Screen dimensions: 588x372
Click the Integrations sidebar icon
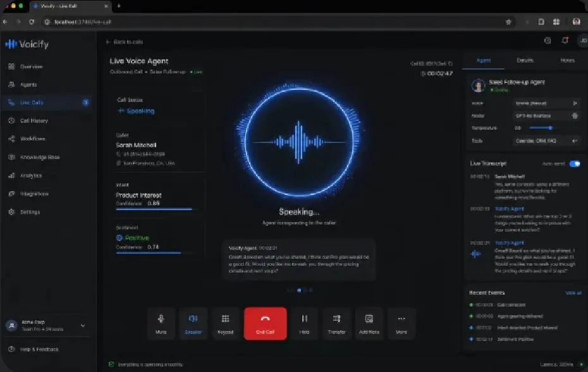[x=11, y=194]
